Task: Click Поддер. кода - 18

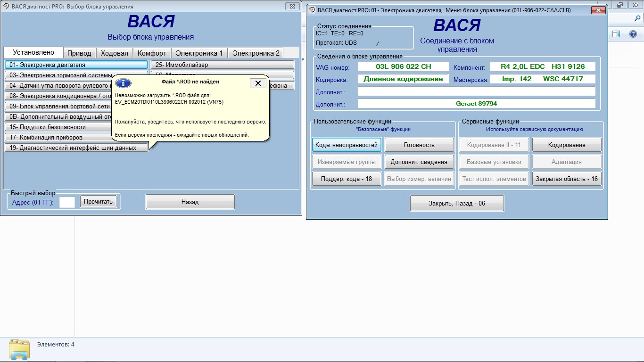Action: pos(347,179)
